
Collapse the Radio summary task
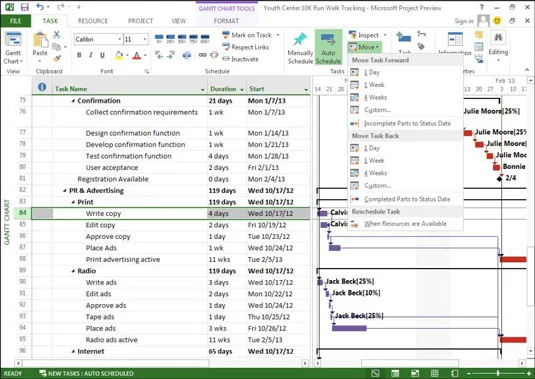point(73,271)
